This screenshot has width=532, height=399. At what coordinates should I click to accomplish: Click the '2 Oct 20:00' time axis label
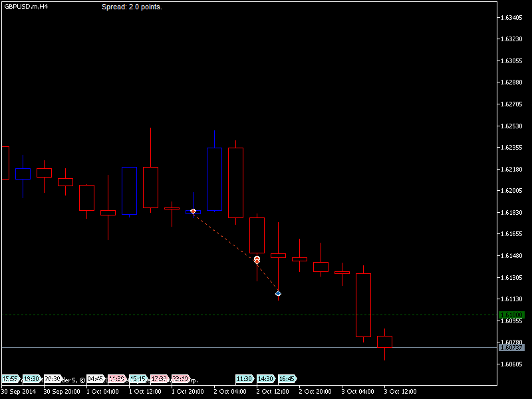point(315,392)
